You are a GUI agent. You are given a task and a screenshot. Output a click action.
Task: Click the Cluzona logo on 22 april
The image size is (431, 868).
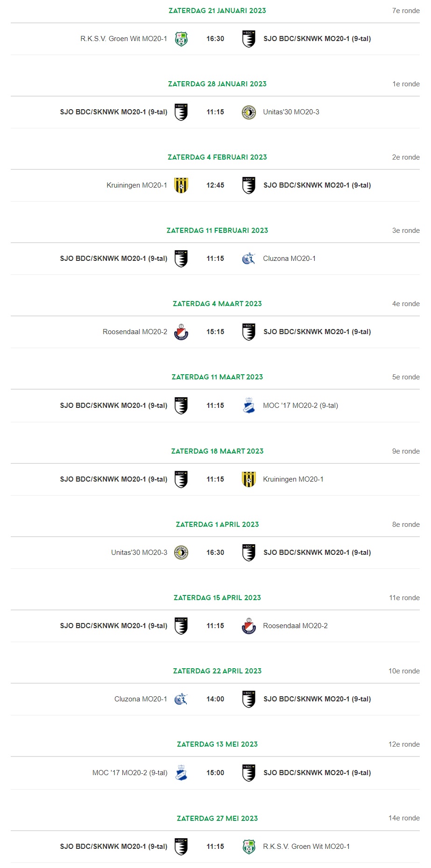coord(181,699)
